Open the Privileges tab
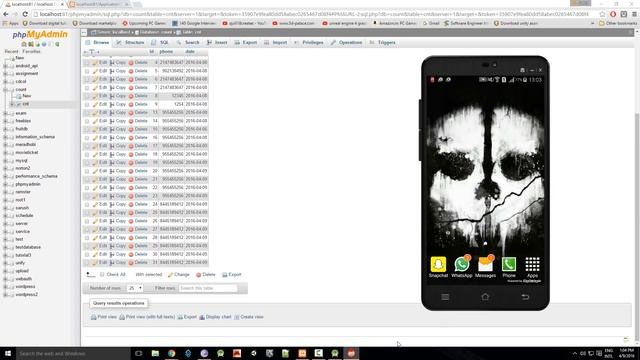 pyautogui.click(x=309, y=42)
